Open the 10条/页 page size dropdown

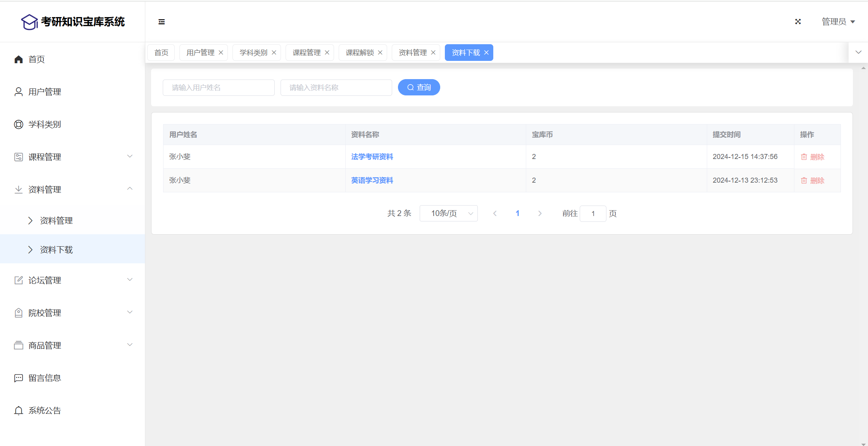(448, 213)
